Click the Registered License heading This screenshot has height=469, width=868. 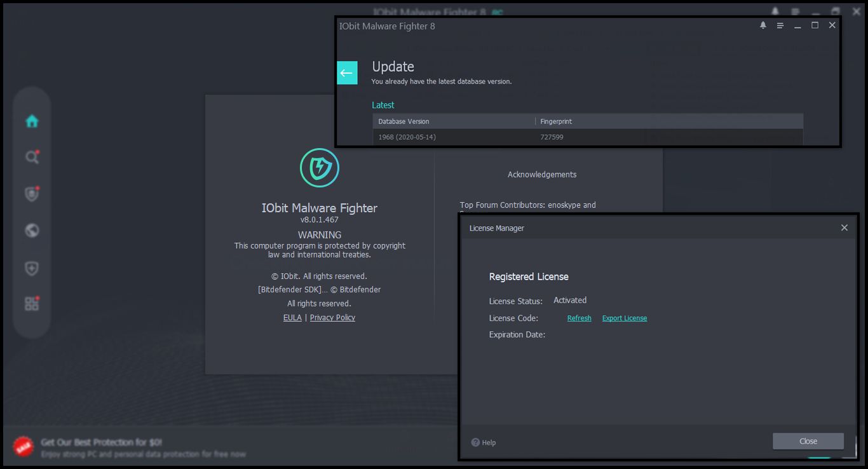tap(529, 277)
